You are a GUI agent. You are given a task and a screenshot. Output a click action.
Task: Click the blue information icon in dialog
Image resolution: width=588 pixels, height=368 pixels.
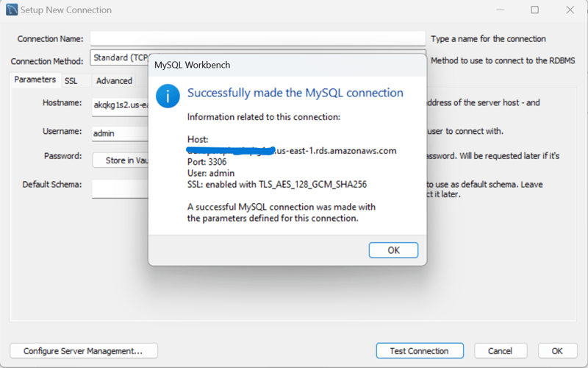[x=168, y=96]
